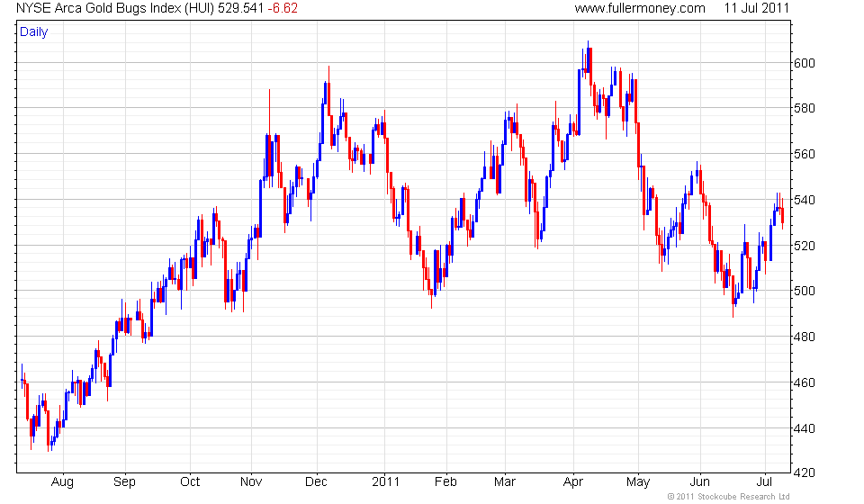Click the 'Jun' month label
The width and height of the screenshot is (864, 504).
coord(700,482)
